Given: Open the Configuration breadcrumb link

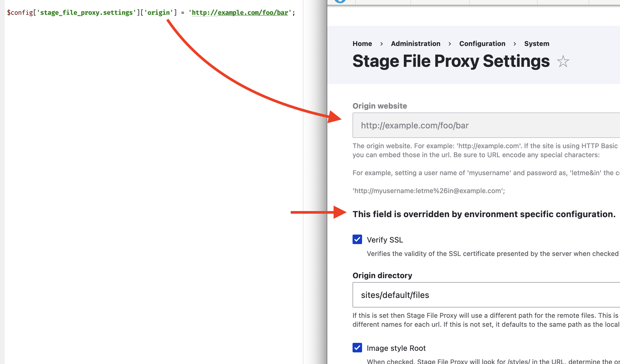Looking at the screenshot, I should 482,43.
